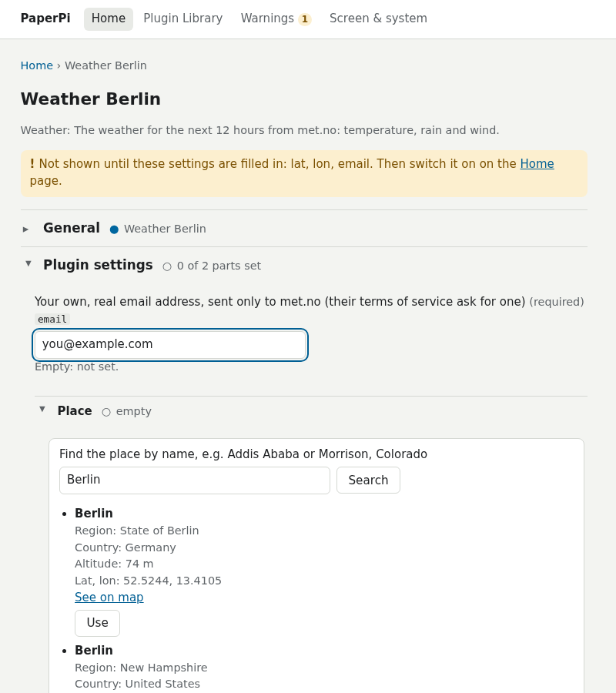This screenshot has width=616, height=693.
Task: Click the '(required)' label text
Action: coord(557,302)
